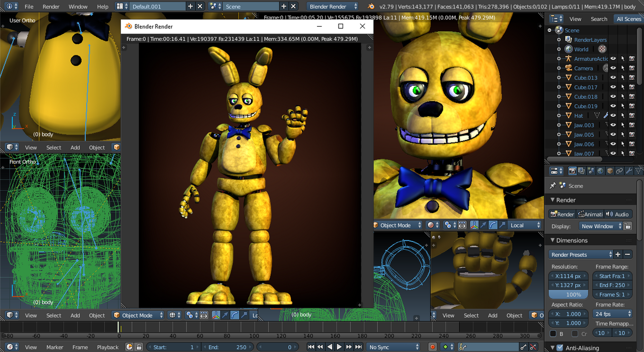This screenshot has width=644, height=352.
Task: Enable the Cr crop checkbox
Action: click(x=575, y=333)
